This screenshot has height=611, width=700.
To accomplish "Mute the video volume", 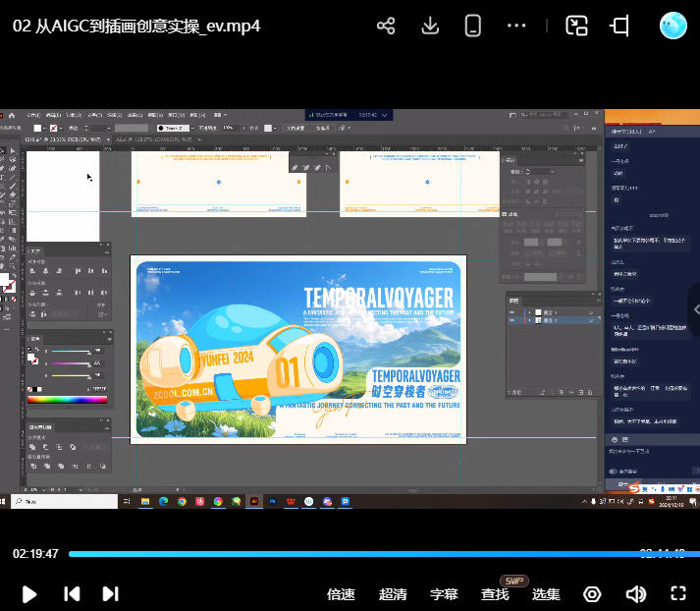I will (636, 593).
